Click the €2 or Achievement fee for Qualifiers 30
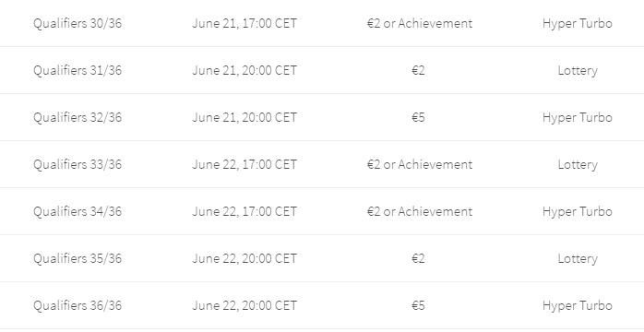The width and height of the screenshot is (644, 332). [x=420, y=23]
